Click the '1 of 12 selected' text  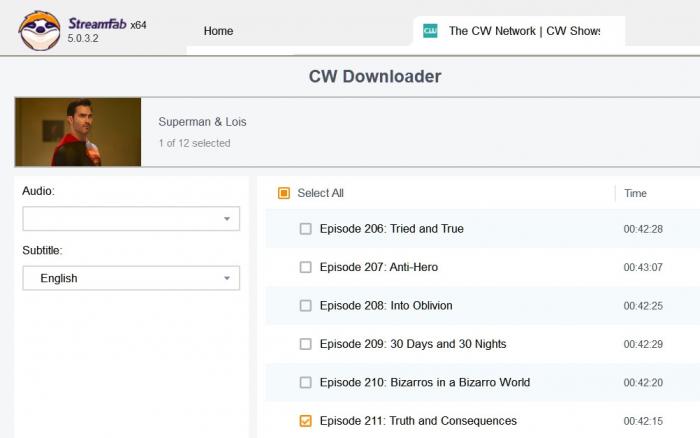194,143
